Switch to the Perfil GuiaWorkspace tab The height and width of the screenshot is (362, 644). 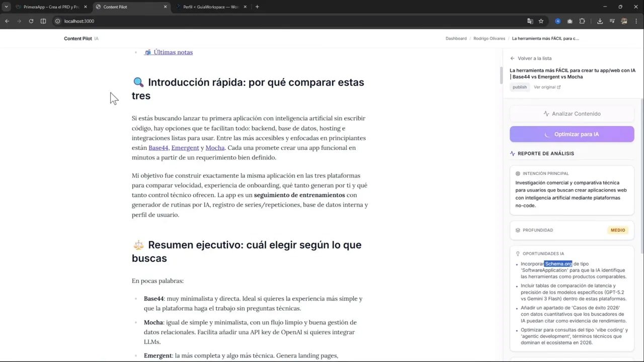(x=209, y=7)
